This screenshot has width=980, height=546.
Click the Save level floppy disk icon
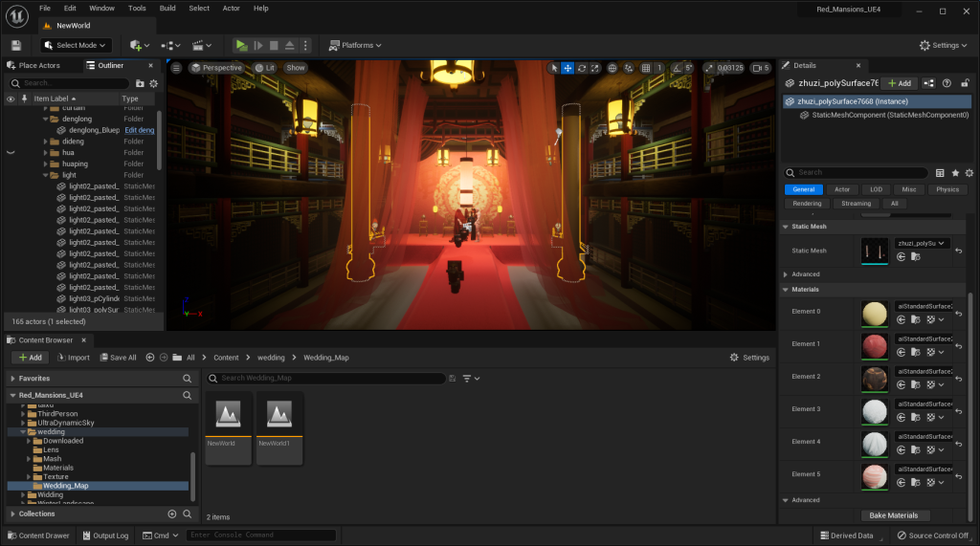[16, 45]
